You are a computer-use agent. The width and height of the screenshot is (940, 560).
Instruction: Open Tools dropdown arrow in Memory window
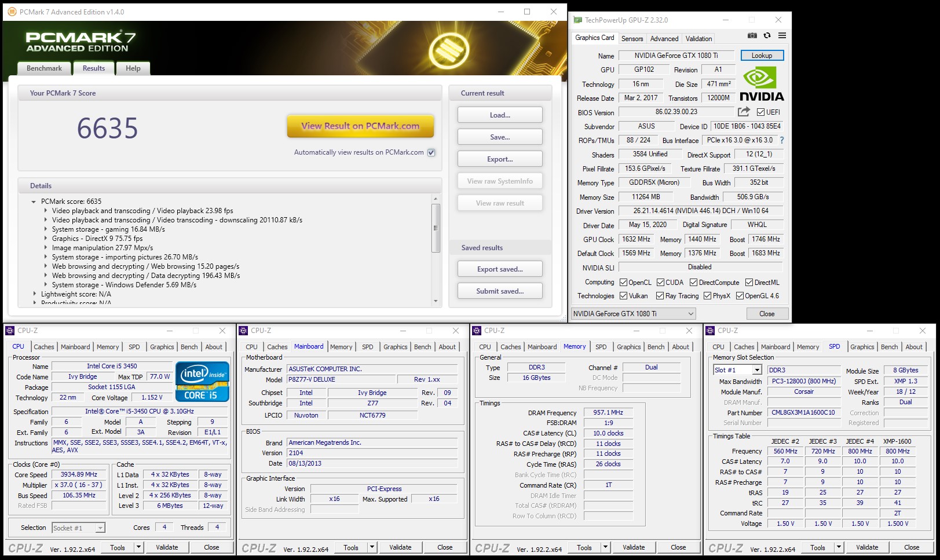[x=605, y=547]
